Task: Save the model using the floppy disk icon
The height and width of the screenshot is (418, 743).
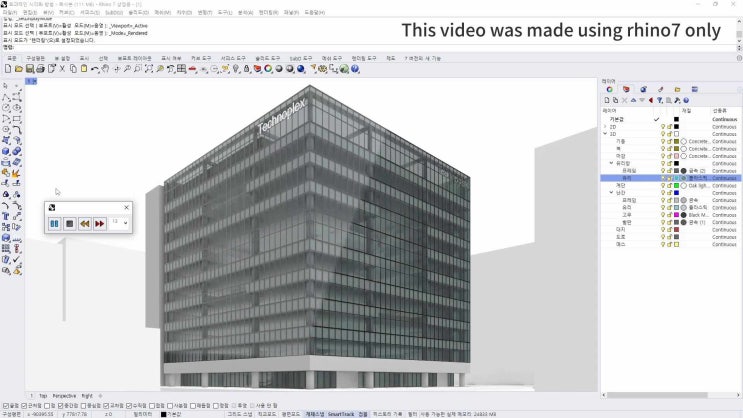Action: pyautogui.click(x=29, y=69)
